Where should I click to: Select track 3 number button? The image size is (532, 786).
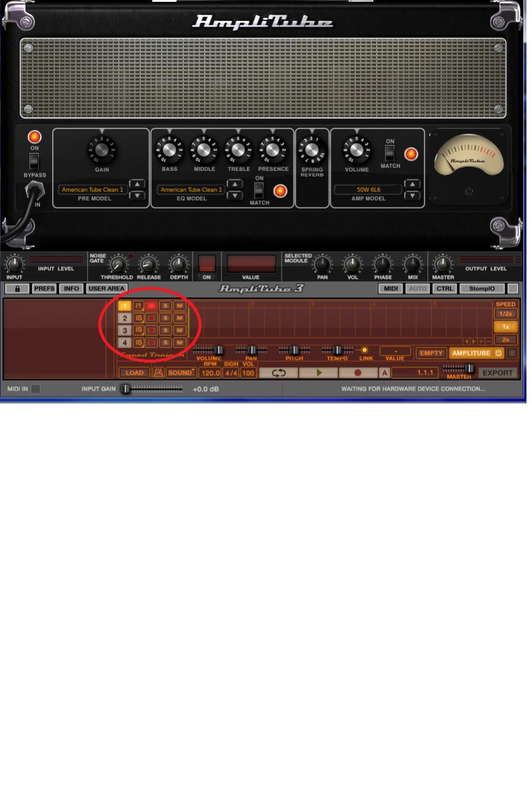125,330
